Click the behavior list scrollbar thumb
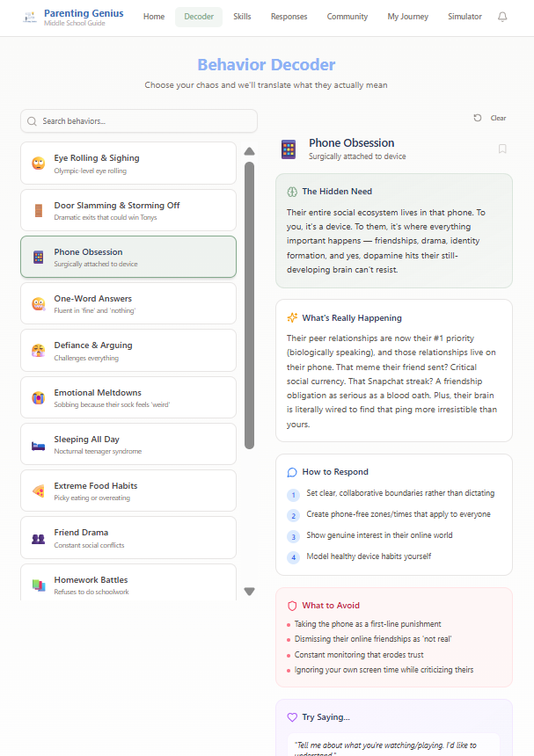Screen dimensions: 534x756 point(249,303)
